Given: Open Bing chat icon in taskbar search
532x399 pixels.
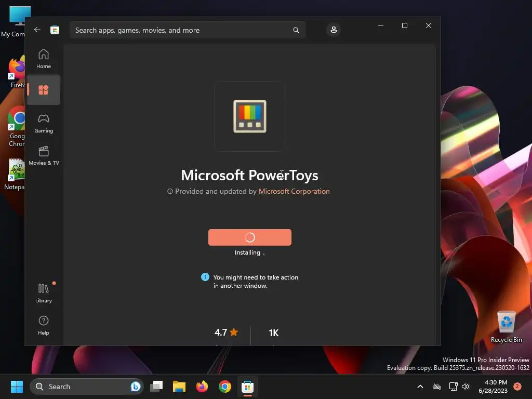Looking at the screenshot, I should tap(136, 387).
